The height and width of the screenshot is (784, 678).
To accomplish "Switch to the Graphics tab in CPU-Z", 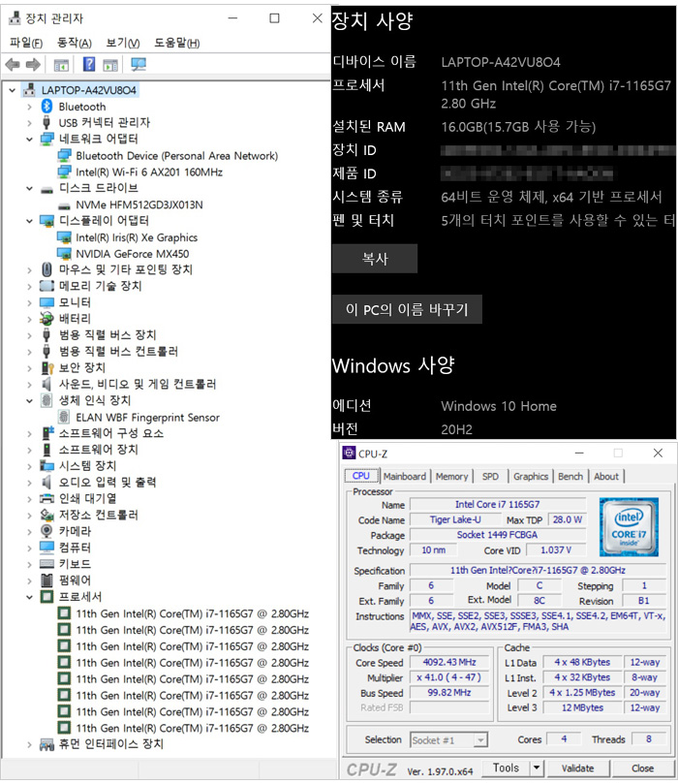I will [x=531, y=476].
